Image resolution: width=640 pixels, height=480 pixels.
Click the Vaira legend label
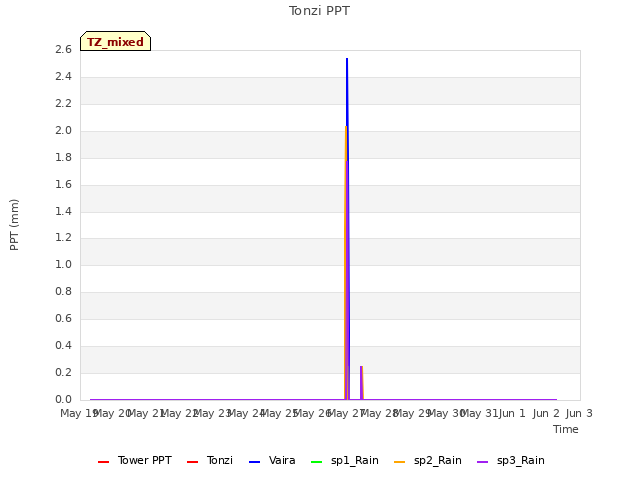282,460
